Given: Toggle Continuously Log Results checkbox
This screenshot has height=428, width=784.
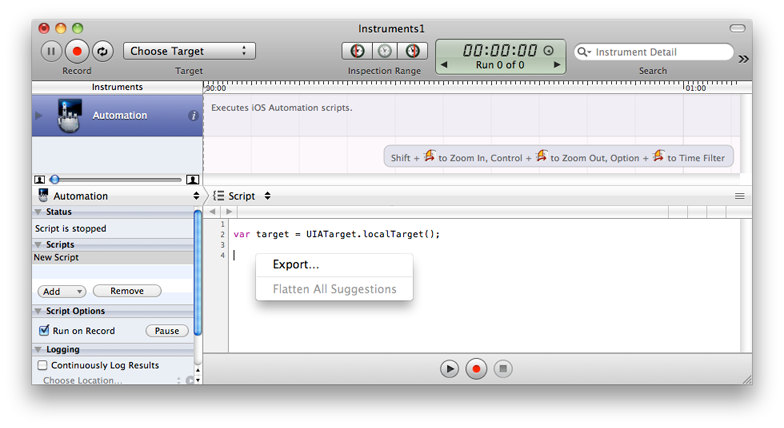Looking at the screenshot, I should click(x=43, y=366).
